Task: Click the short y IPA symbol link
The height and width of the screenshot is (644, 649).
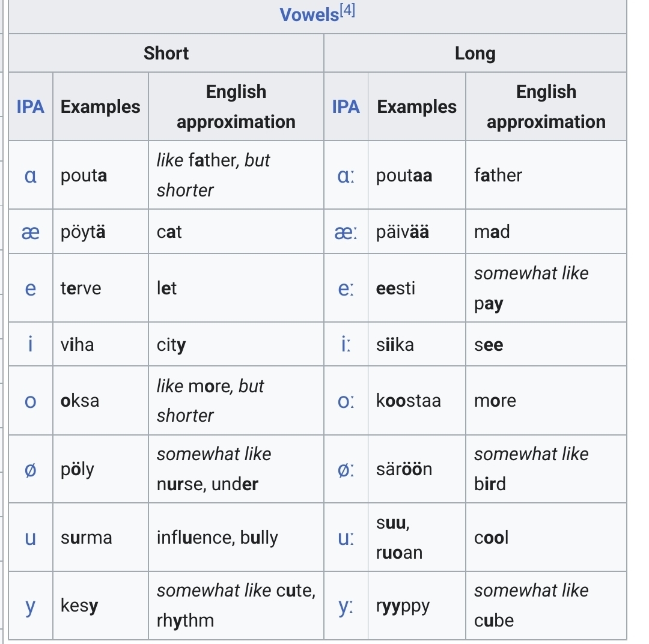Action: [x=30, y=606]
